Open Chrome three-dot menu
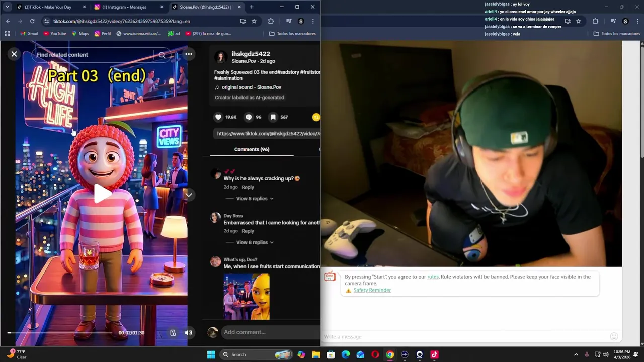The width and height of the screenshot is (644, 362). click(x=313, y=21)
